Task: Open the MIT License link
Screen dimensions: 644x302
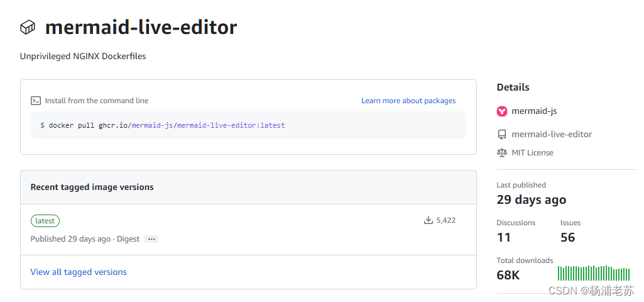Action: (532, 153)
